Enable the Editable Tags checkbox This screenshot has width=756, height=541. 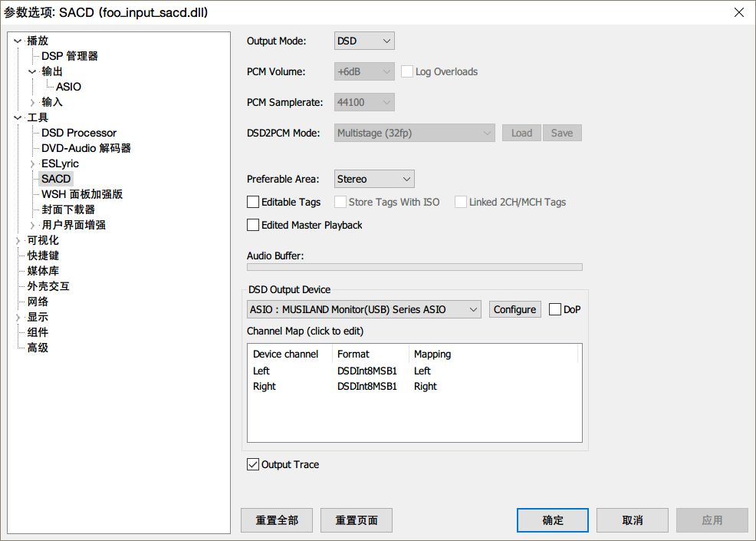coord(253,202)
